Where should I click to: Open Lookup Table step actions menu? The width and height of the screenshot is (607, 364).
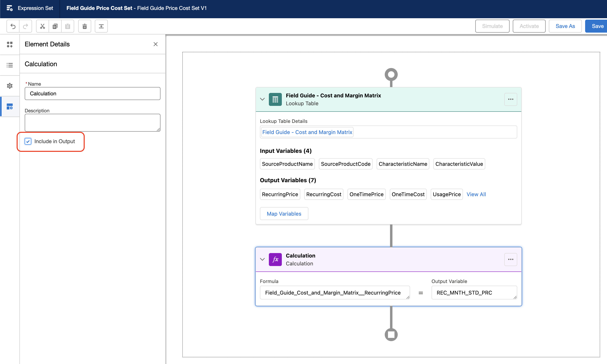pos(511,99)
